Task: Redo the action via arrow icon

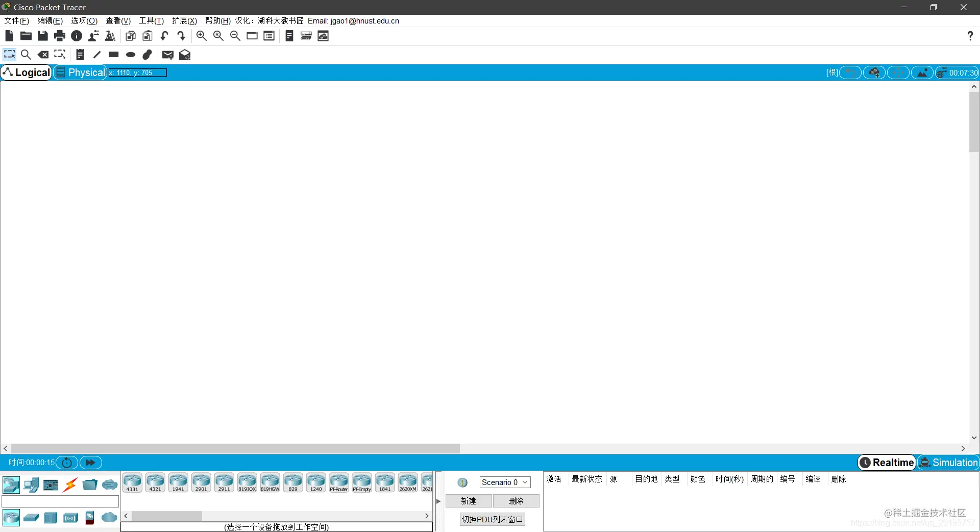Action: pos(181,36)
